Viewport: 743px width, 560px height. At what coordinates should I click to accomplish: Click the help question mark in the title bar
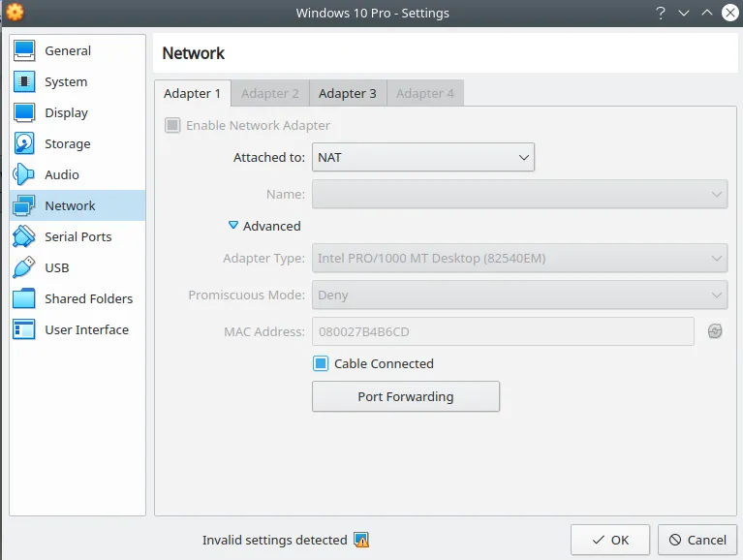[x=661, y=13]
